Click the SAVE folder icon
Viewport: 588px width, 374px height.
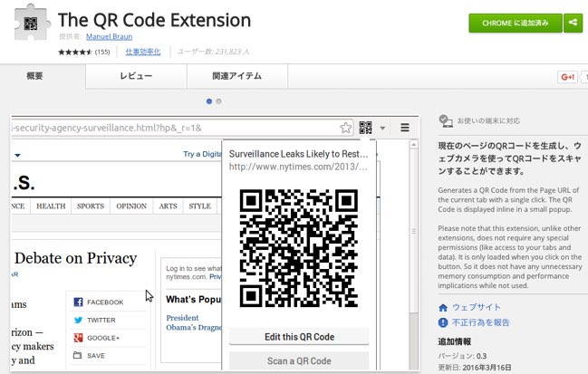77,355
